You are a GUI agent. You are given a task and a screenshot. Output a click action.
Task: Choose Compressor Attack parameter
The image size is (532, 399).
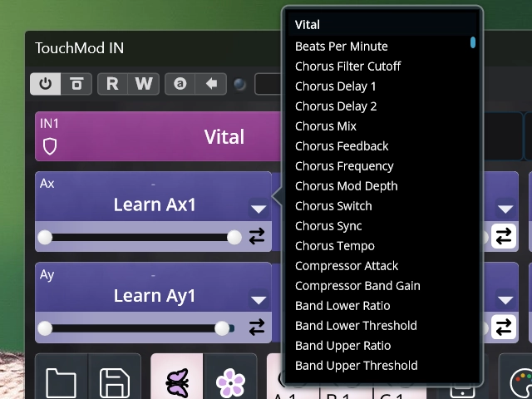click(x=382, y=266)
